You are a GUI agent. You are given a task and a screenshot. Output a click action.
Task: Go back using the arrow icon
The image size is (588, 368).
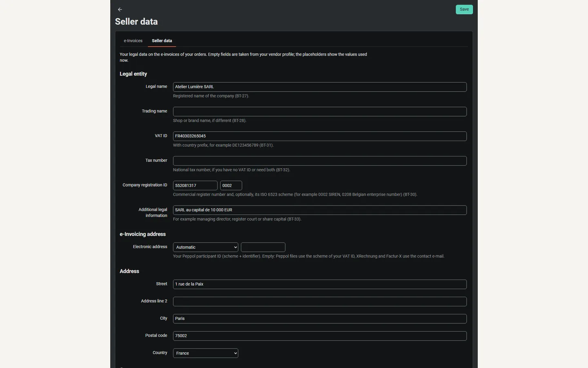coord(120,9)
